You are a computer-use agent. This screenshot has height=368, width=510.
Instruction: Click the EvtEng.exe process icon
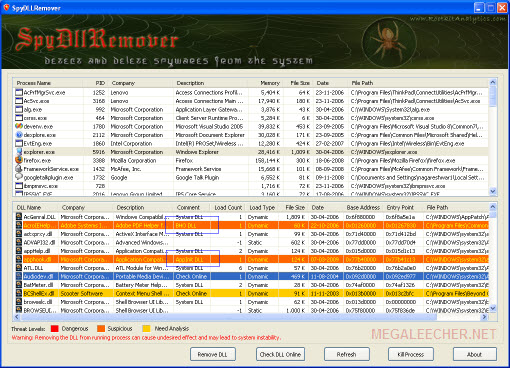19,143
